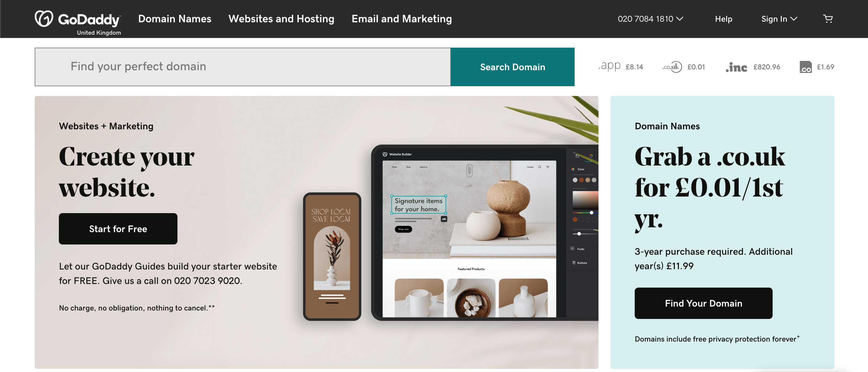This screenshot has height=372, width=868.
Task: Select the Email and Marketing menu
Action: 402,18
